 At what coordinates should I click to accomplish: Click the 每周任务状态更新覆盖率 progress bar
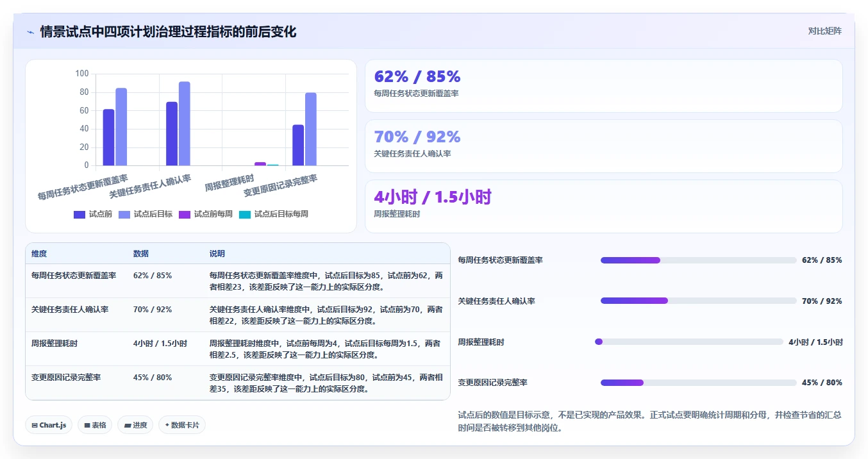[x=698, y=260]
